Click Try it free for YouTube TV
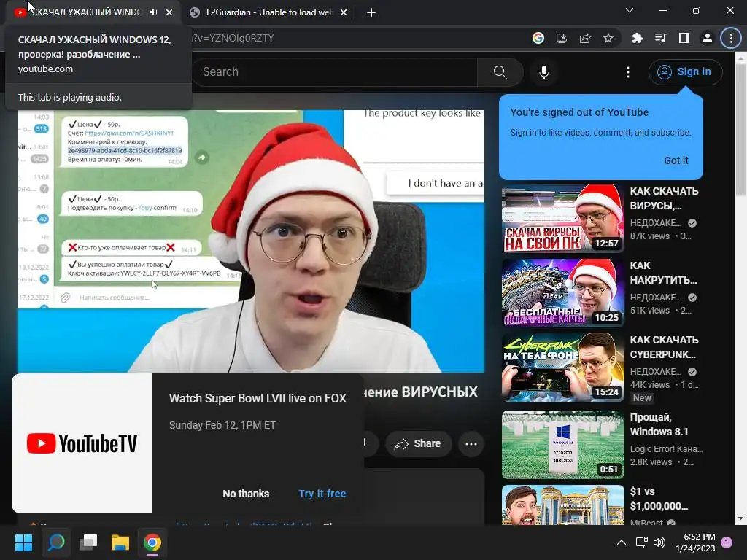Viewport: 747px width, 560px height. tap(322, 494)
